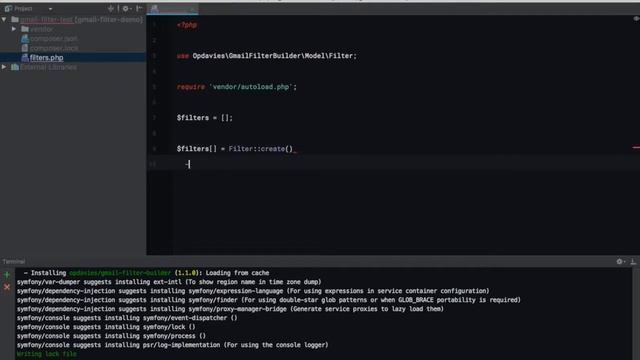
Task: Click the 'use Opdavies\GmailFilterBuilder' line
Action: coord(267,56)
